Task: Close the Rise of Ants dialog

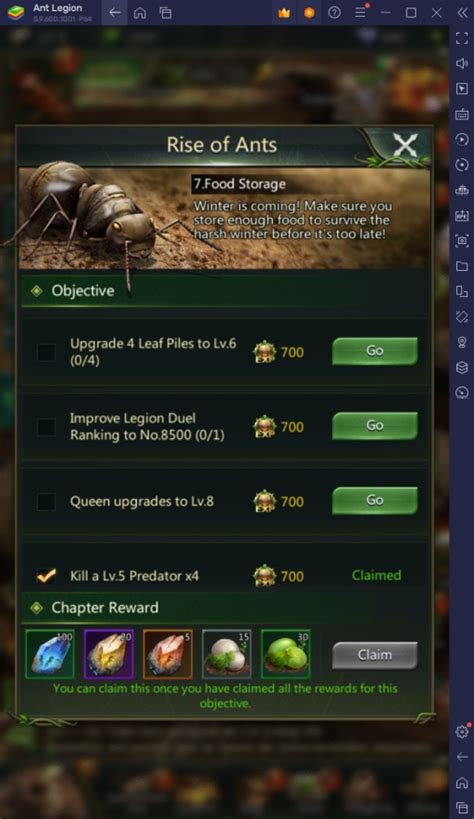Action: [x=406, y=145]
